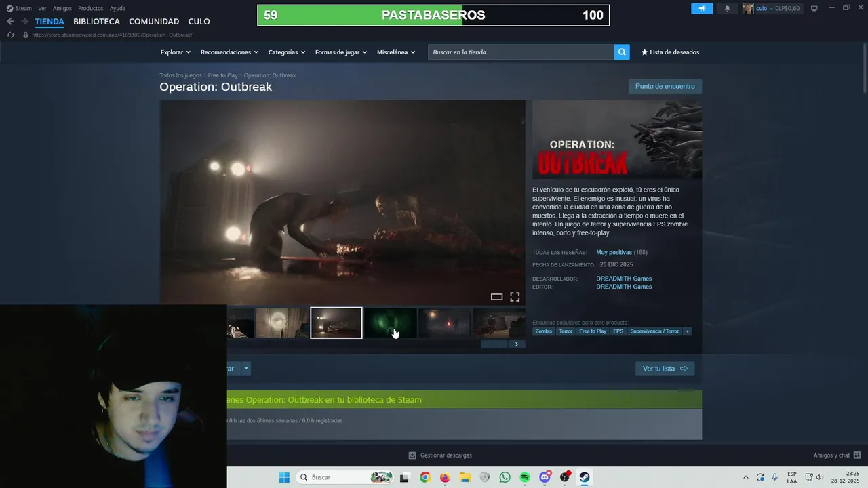Click the microphone tray icon
This screenshot has width=868, height=488.
[774, 477]
